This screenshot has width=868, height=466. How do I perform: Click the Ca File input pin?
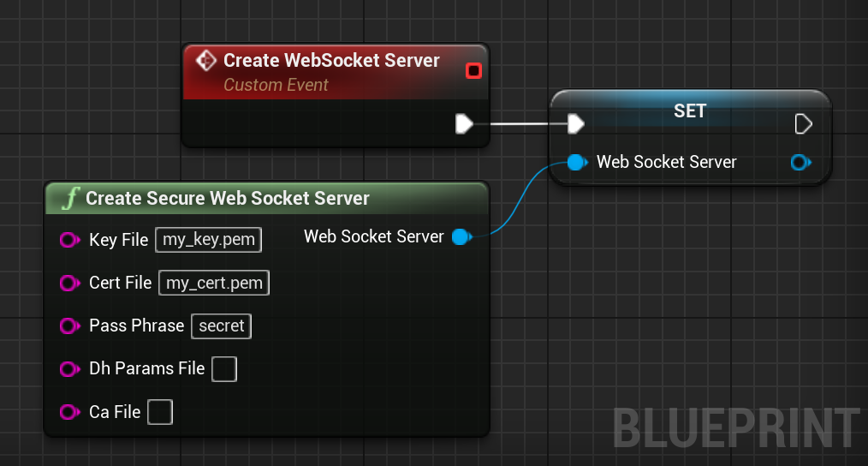[x=70, y=412]
